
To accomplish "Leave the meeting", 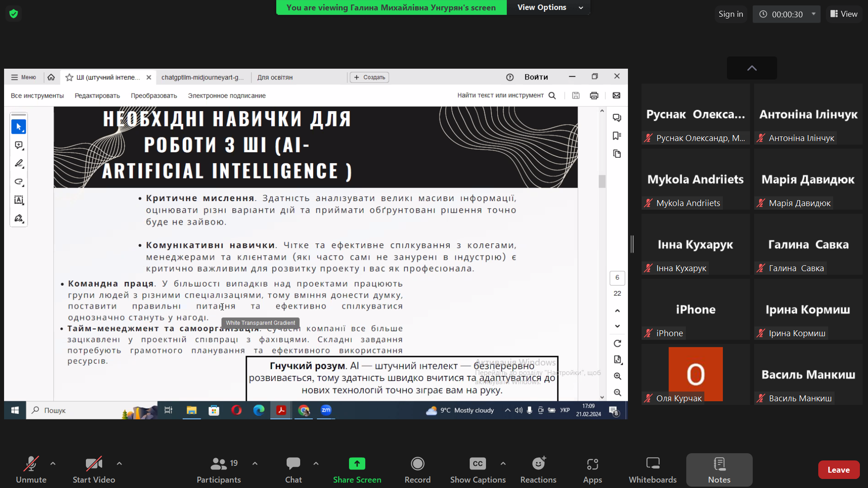I will (839, 470).
